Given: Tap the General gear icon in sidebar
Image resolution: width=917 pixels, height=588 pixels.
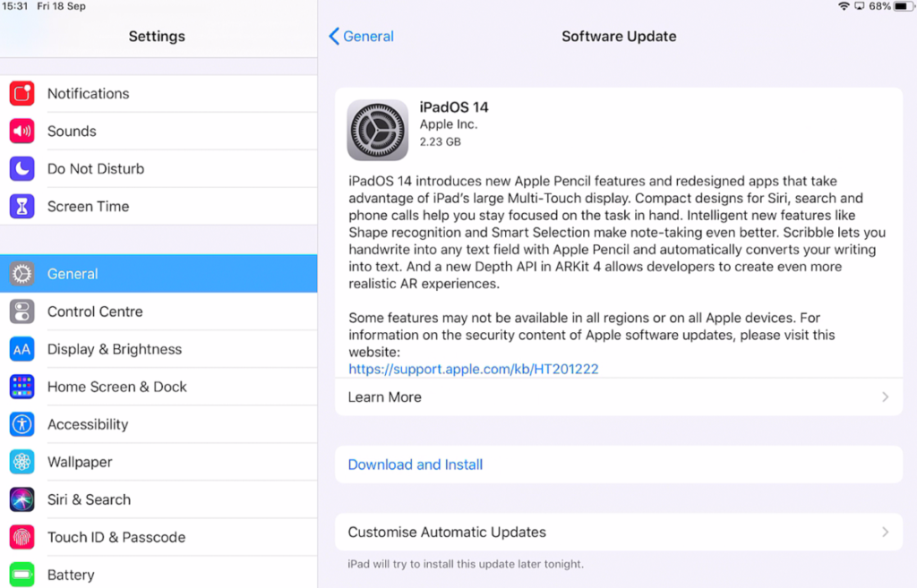Looking at the screenshot, I should [21, 274].
